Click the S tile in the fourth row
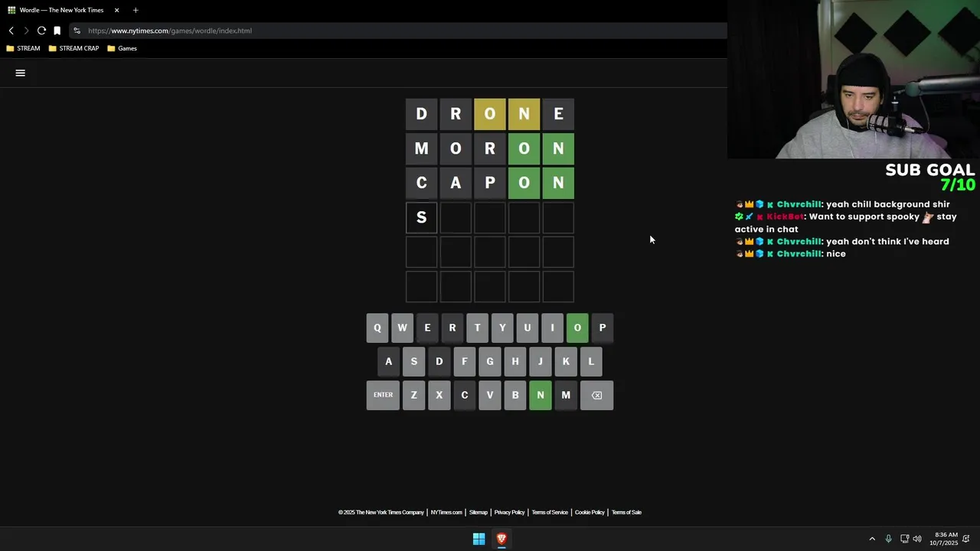 pos(421,217)
